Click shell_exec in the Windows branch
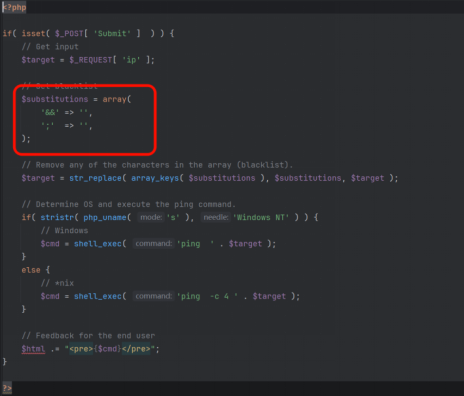The image size is (464, 396). coord(98,244)
